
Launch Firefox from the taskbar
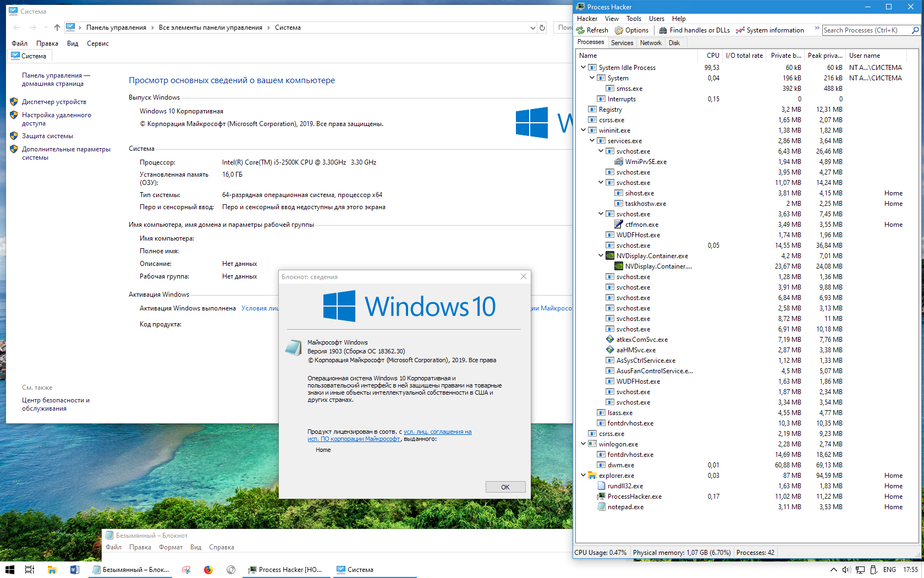point(208,570)
